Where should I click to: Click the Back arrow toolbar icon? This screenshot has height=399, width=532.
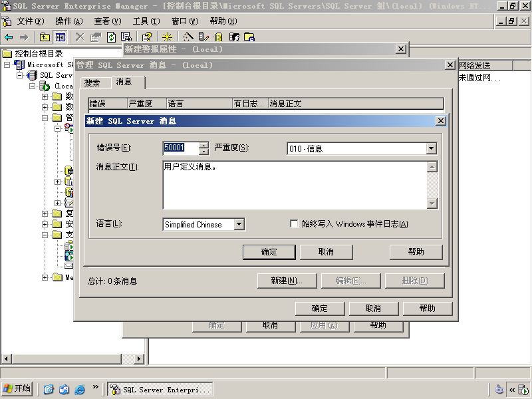[9, 37]
